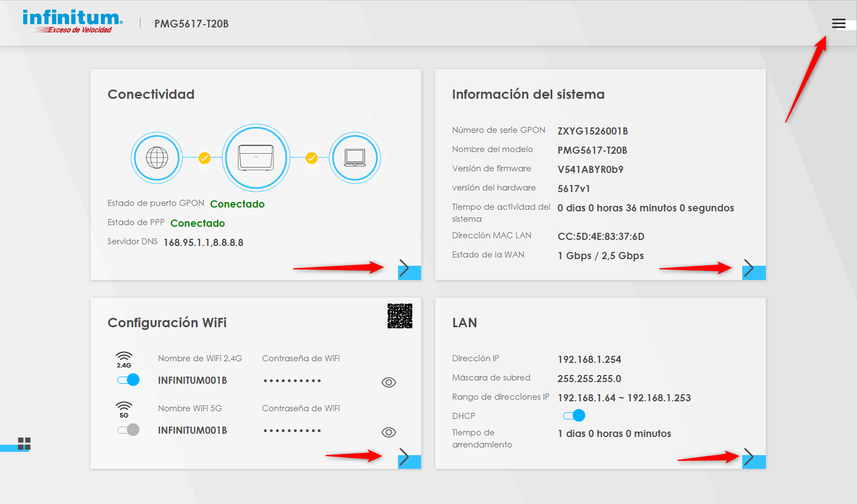Open the dashboard grid icon at left
This screenshot has height=504, width=857.
[24, 444]
